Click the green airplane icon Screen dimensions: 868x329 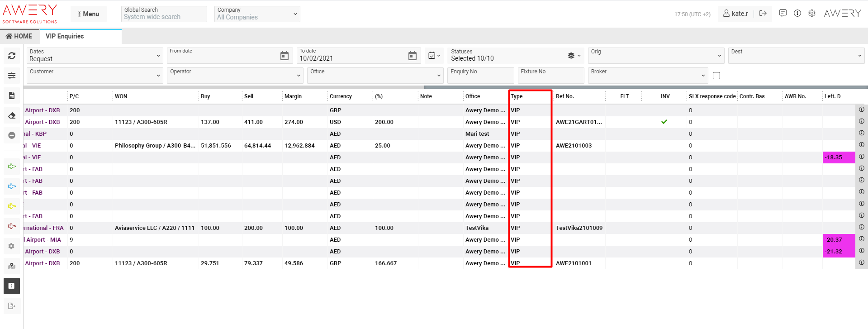coord(12,167)
